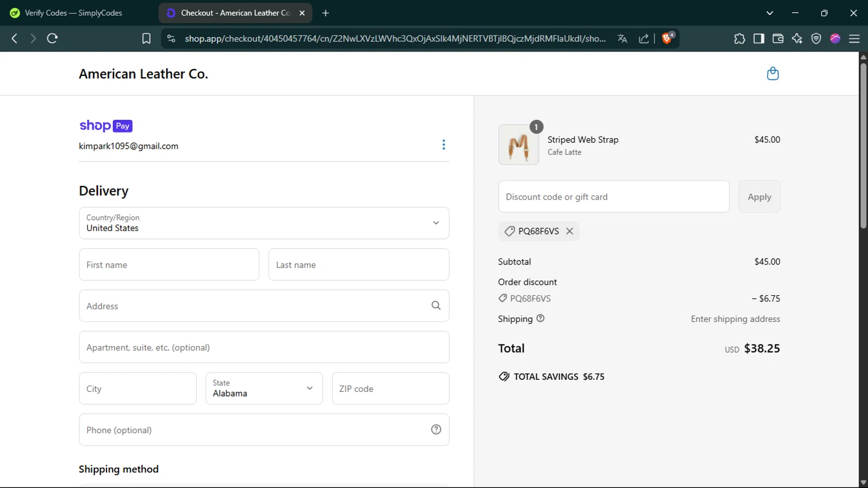Click the Apply discount button
The height and width of the screenshot is (488, 868).
[x=759, y=196]
